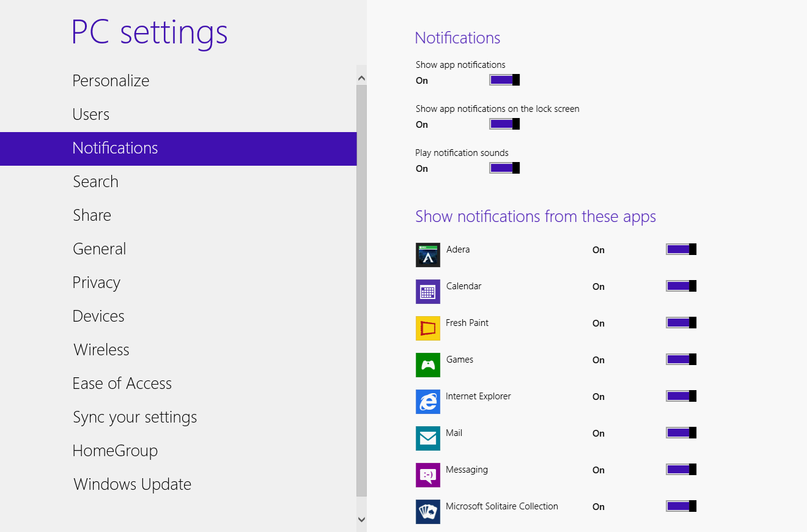
Task: Open Sync your settings category
Action: [178, 417]
